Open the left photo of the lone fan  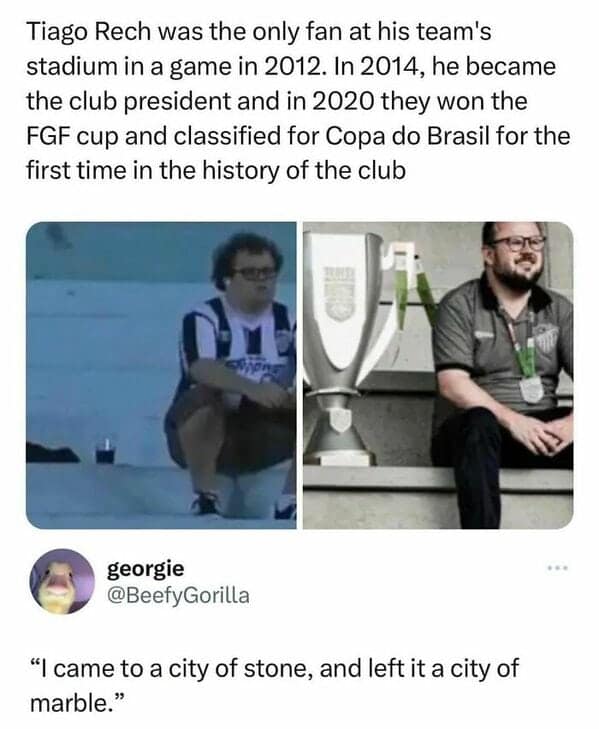coord(161,375)
